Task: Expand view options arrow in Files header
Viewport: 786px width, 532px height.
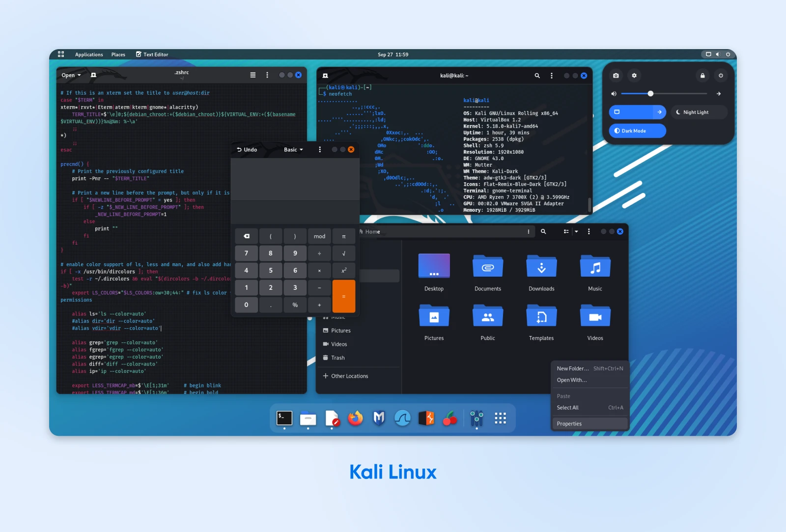Action: click(576, 231)
